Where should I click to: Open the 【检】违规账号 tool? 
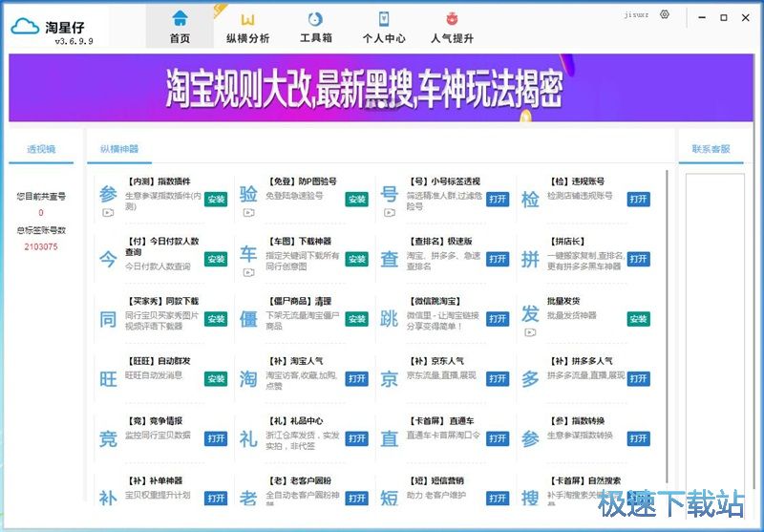coord(638,200)
